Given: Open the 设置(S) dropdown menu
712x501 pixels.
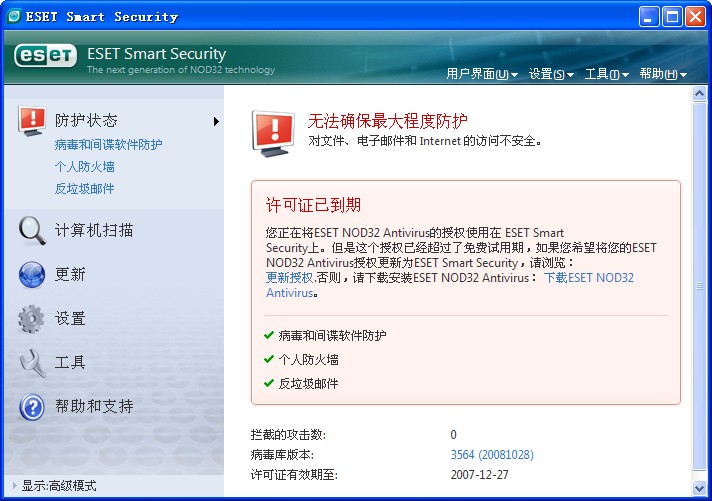Looking at the screenshot, I should point(551,74).
